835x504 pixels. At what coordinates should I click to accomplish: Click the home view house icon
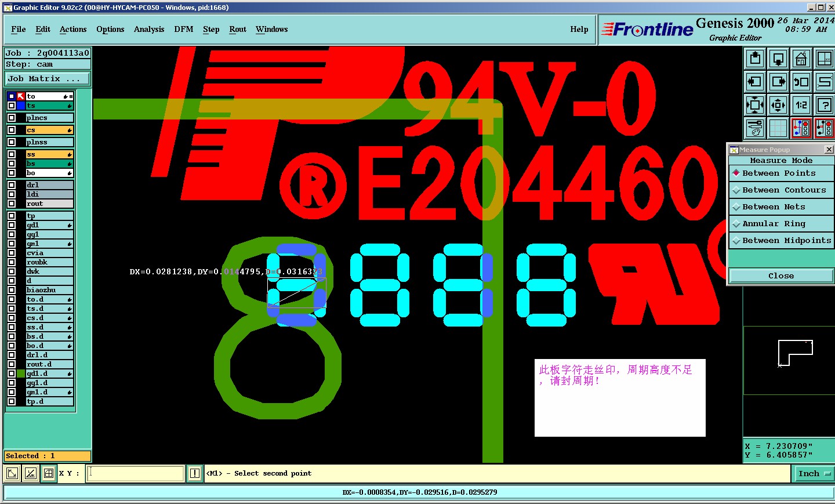coord(801,59)
